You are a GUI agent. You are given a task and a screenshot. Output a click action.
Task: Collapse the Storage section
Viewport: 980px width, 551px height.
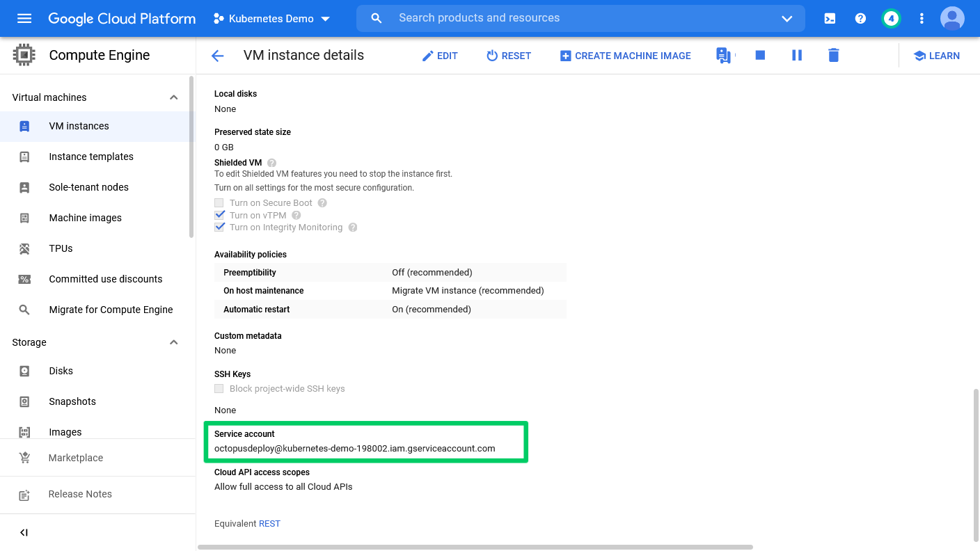tap(174, 342)
